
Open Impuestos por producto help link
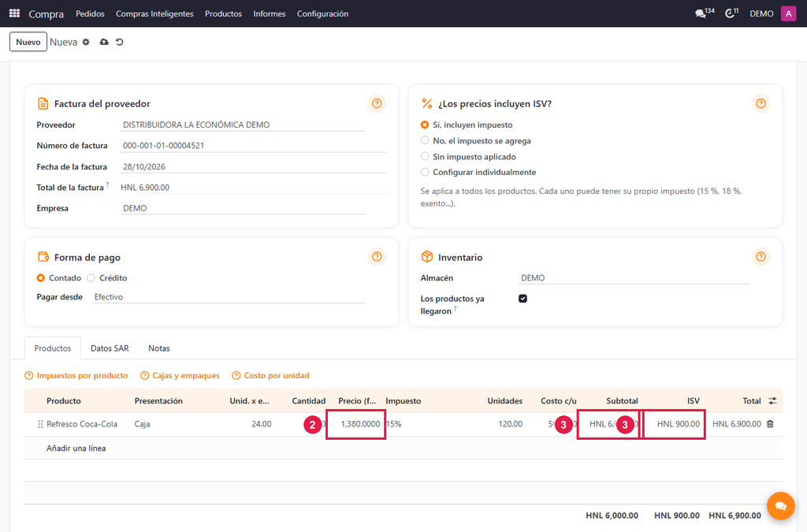(x=76, y=376)
